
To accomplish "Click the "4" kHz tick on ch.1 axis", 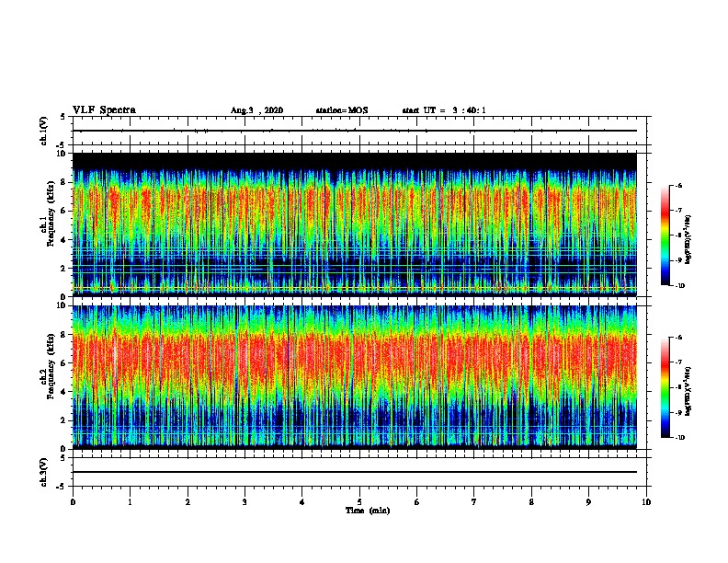I will (x=63, y=240).
